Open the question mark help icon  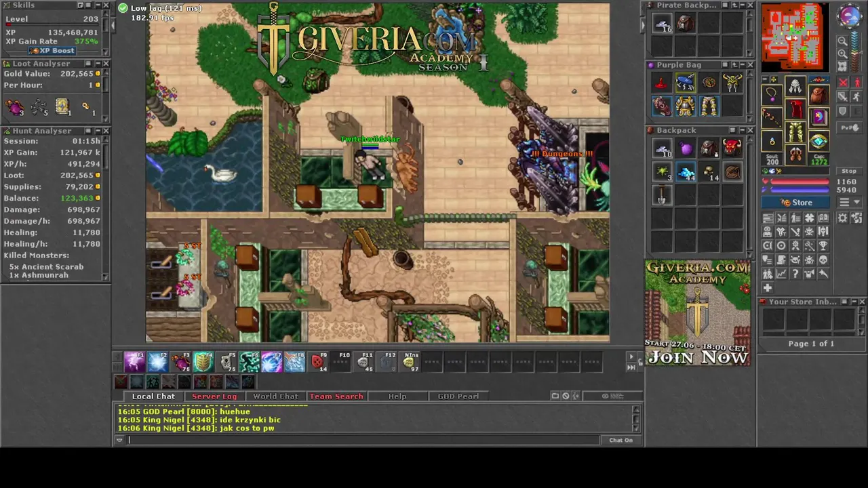(795, 274)
